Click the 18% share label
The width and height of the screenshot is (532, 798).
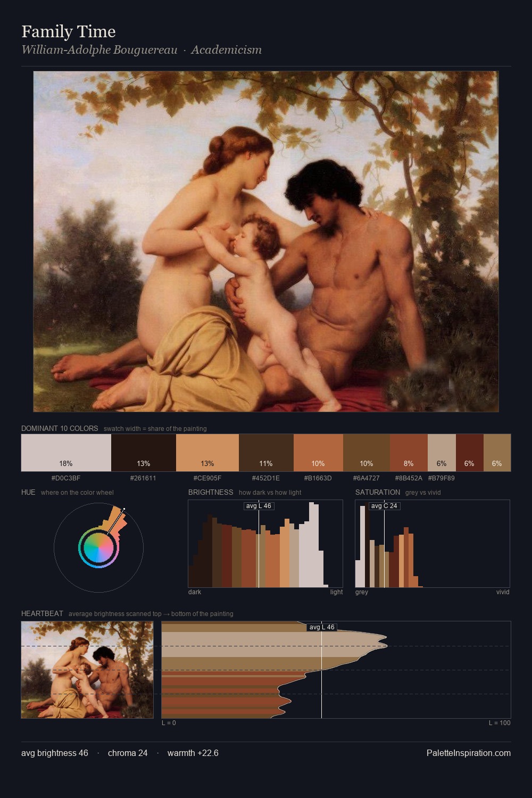pyautogui.click(x=66, y=463)
